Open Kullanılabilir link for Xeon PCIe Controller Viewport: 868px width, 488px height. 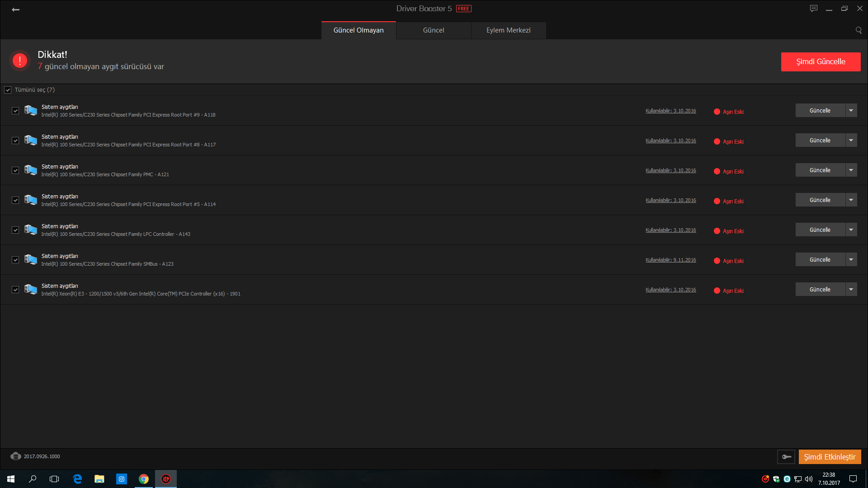[x=670, y=290]
